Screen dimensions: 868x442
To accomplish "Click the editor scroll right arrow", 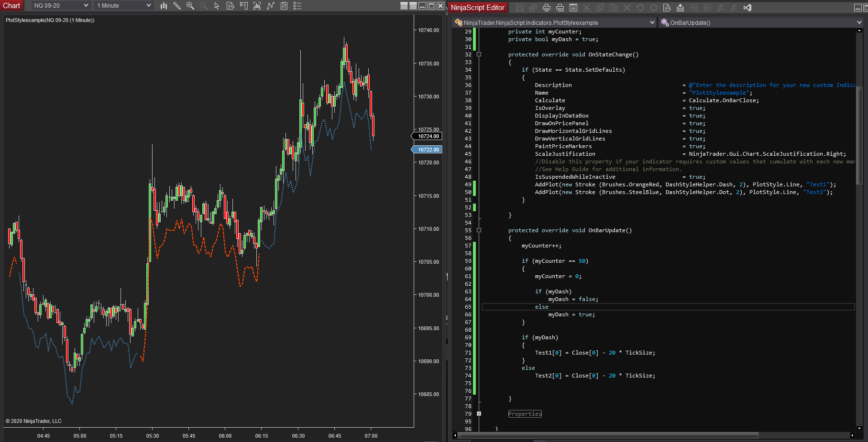I will 852,435.
